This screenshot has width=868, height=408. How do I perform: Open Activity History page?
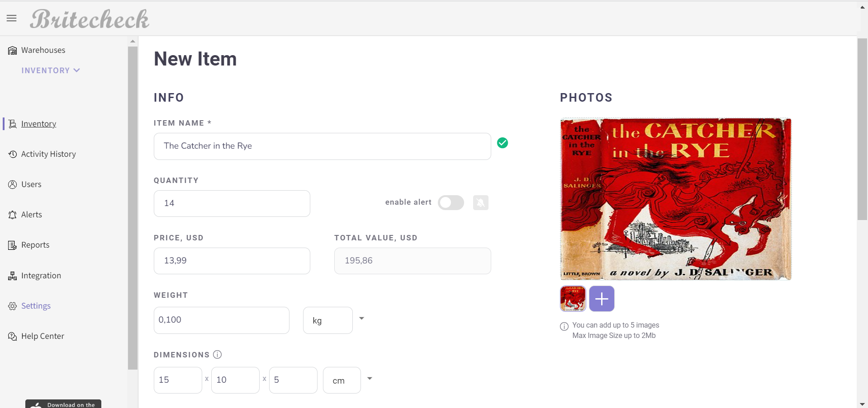(x=48, y=154)
